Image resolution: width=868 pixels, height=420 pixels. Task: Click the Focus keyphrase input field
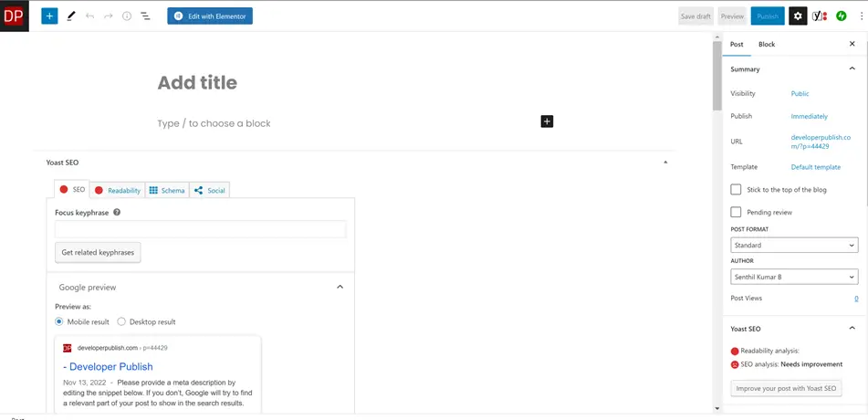[x=201, y=229]
